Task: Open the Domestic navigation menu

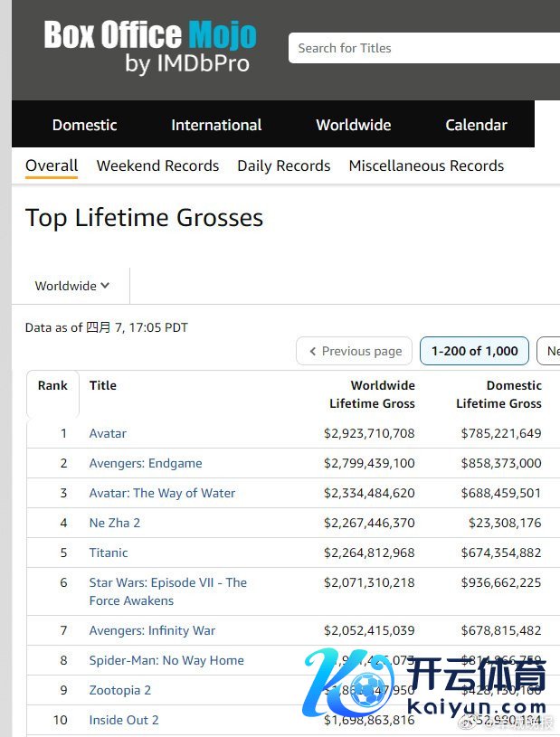Action: [x=85, y=125]
